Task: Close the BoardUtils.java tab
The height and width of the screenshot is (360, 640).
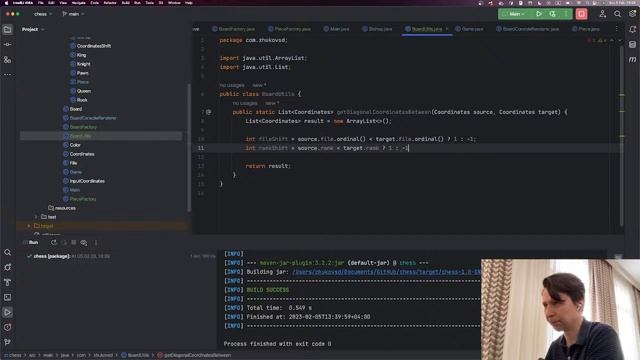Action: pos(447,29)
